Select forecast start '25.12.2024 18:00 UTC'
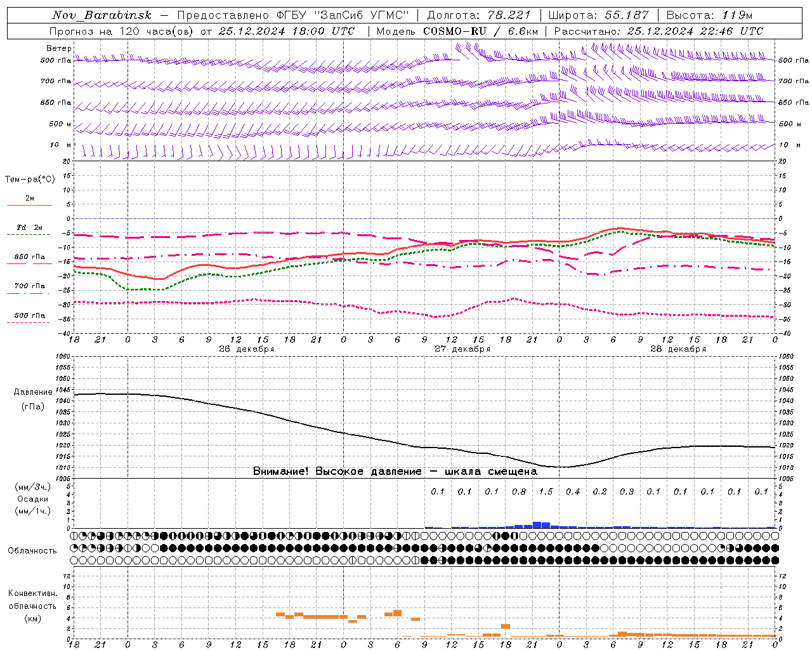812x650 pixels. point(286,31)
